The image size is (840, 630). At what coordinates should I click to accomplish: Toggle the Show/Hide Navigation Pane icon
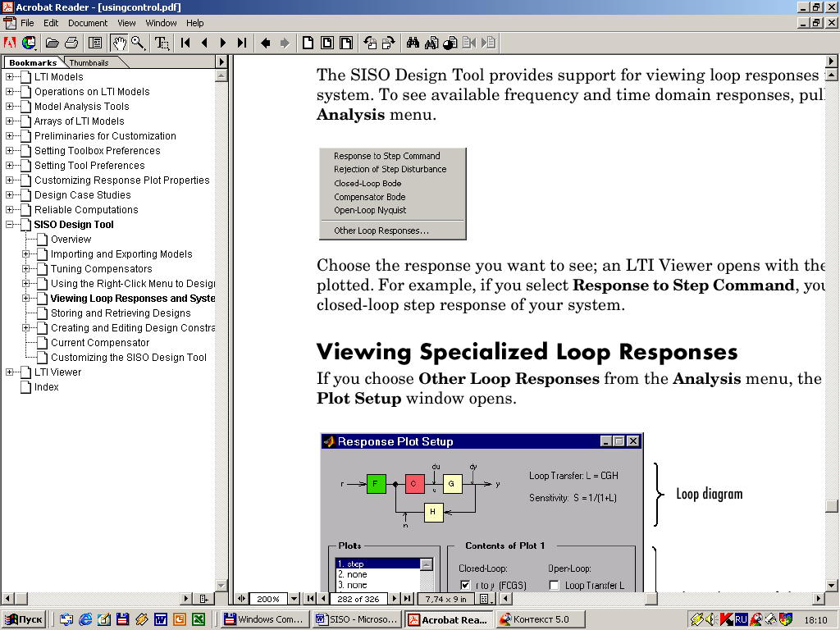[95, 43]
